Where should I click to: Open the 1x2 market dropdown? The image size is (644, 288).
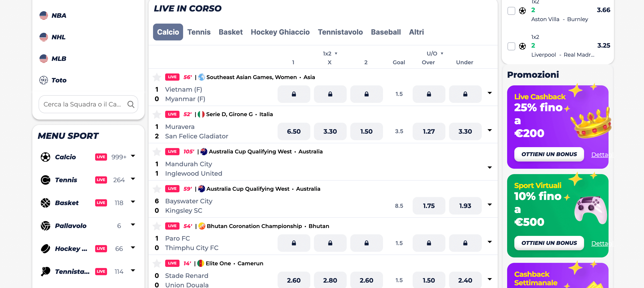click(x=330, y=53)
